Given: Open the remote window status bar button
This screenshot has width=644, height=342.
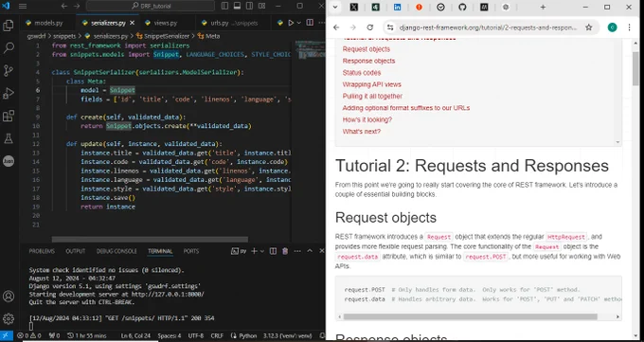Looking at the screenshot, I should [x=7, y=335].
